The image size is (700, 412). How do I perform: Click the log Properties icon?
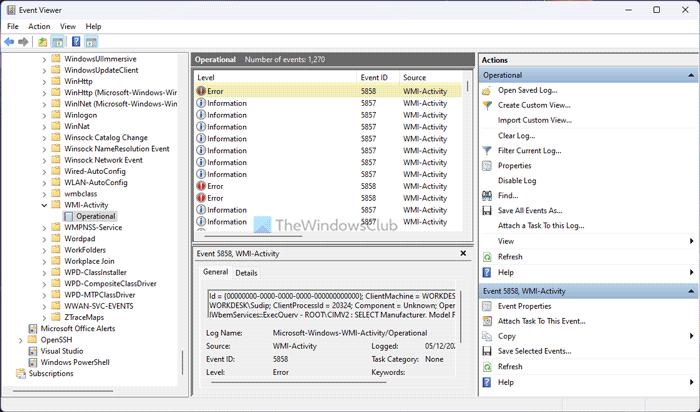(487, 166)
